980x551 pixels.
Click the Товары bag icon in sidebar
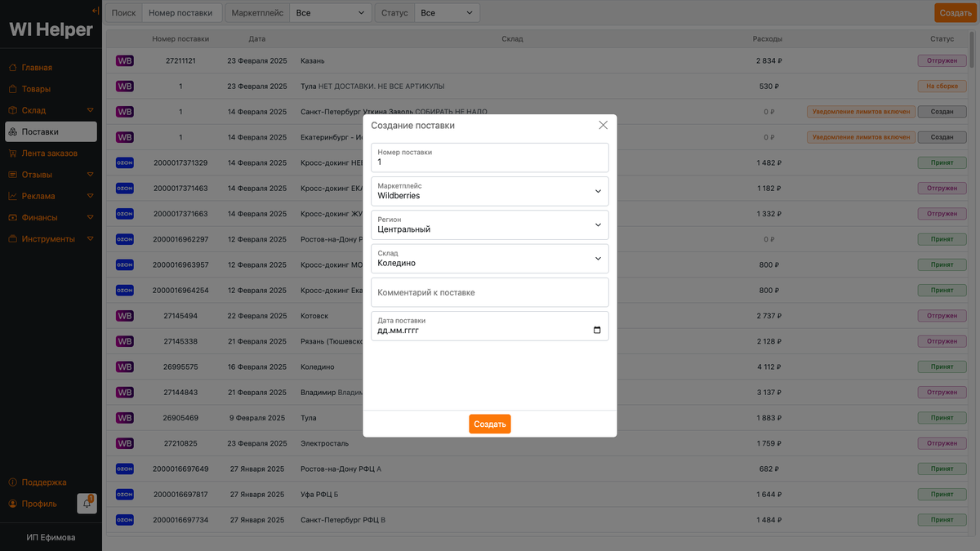12,89
